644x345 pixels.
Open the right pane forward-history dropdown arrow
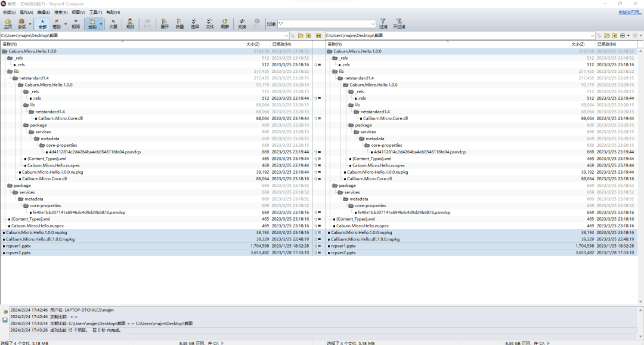coord(640,36)
